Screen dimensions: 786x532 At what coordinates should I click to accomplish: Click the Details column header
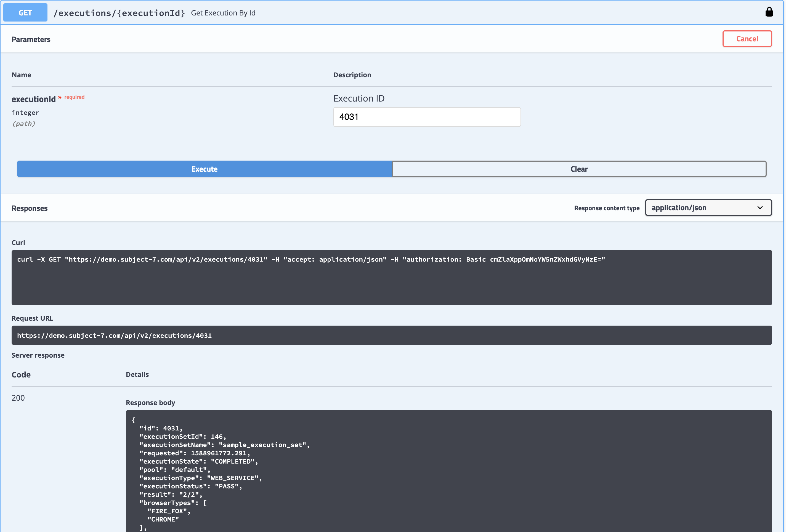tap(137, 374)
